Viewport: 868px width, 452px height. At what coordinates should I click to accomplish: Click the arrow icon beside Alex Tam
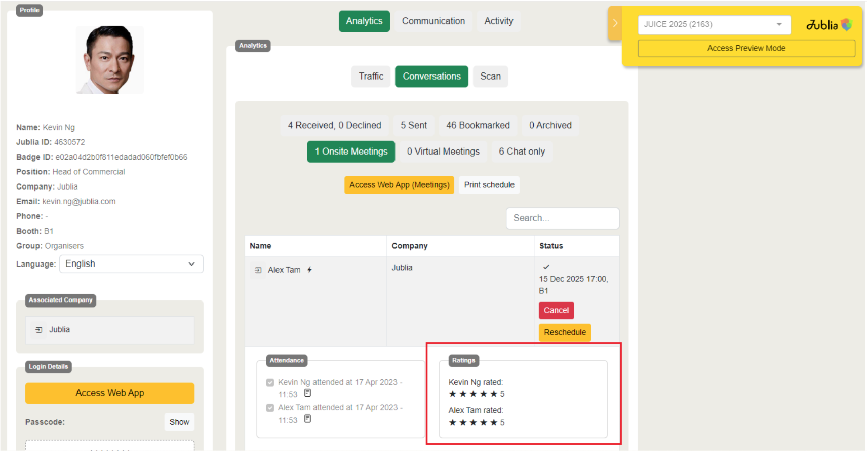click(258, 270)
